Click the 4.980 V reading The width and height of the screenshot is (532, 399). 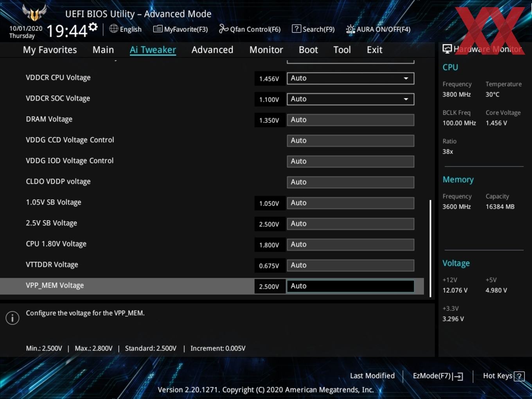pyautogui.click(x=496, y=290)
